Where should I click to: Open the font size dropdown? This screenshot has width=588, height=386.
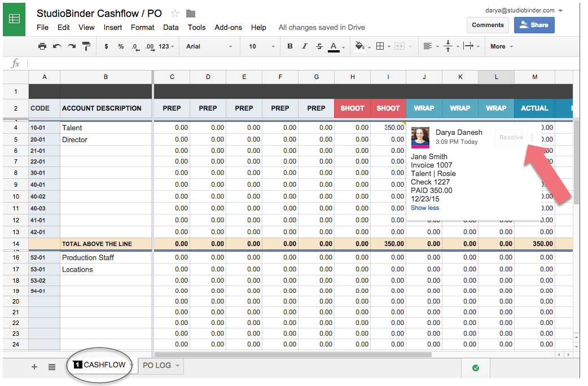tap(258, 46)
